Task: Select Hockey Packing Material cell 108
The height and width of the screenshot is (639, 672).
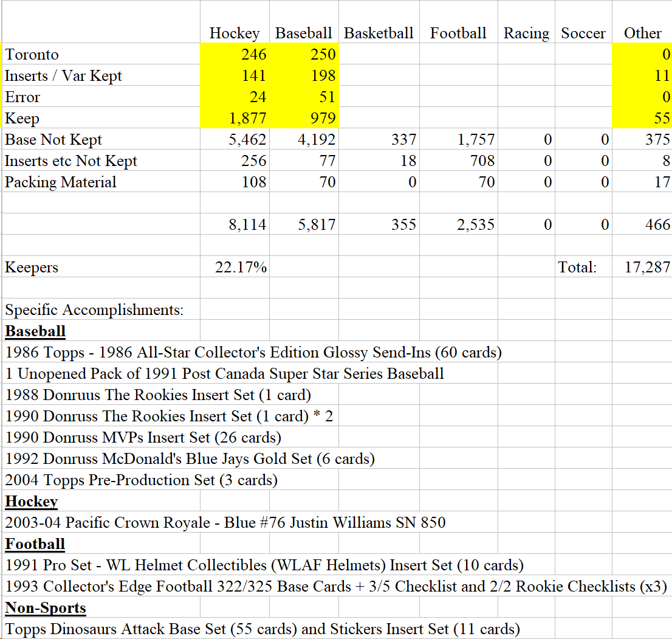Action: pos(235,182)
